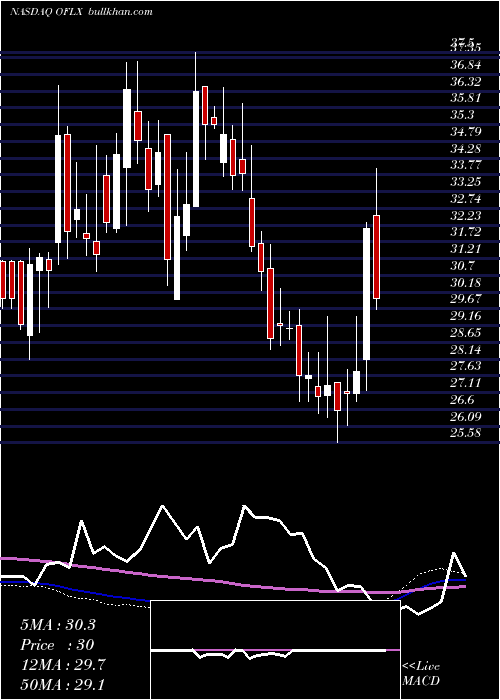Click the 12MA : 29.7 value
Image resolution: width=500 pixels, height=700 pixels.
[x=63, y=665]
